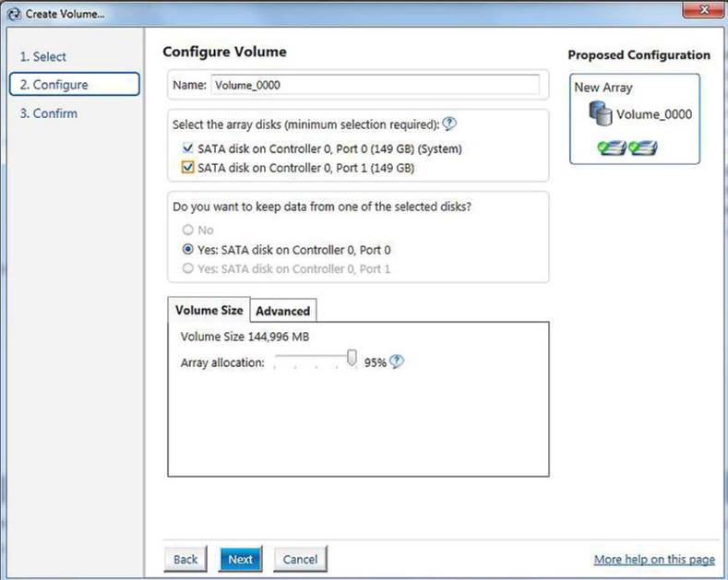Select the No radio button for keeping data

coord(187,230)
